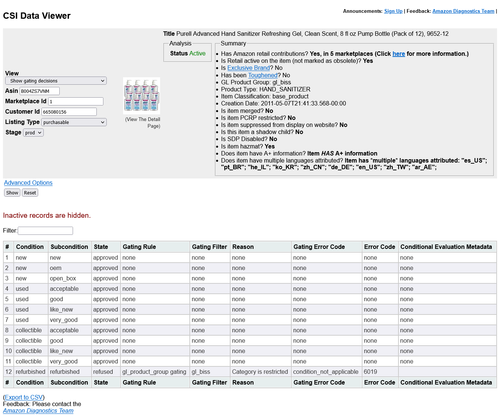Click the Condition column header at top
500x417 pixels.
(x=30, y=247)
